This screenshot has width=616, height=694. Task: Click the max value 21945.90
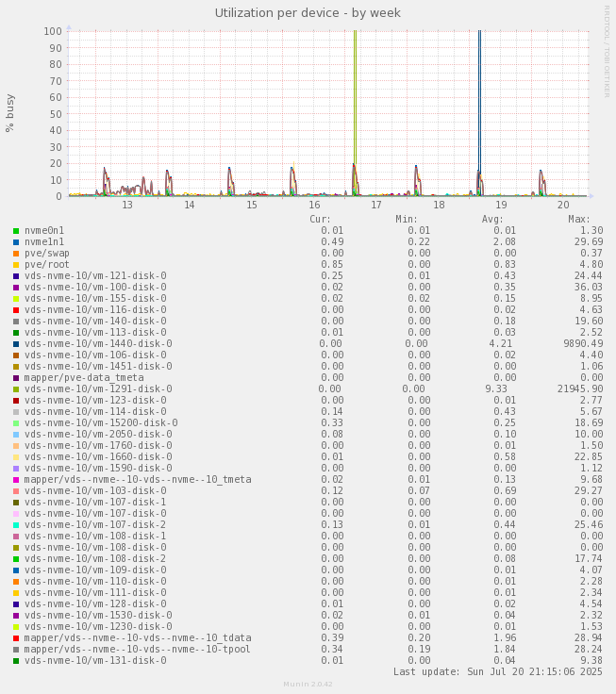[x=580, y=389]
